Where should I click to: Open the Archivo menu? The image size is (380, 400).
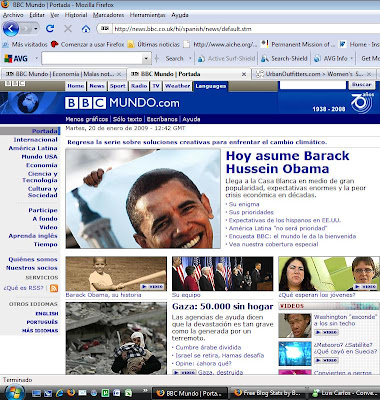13,15
